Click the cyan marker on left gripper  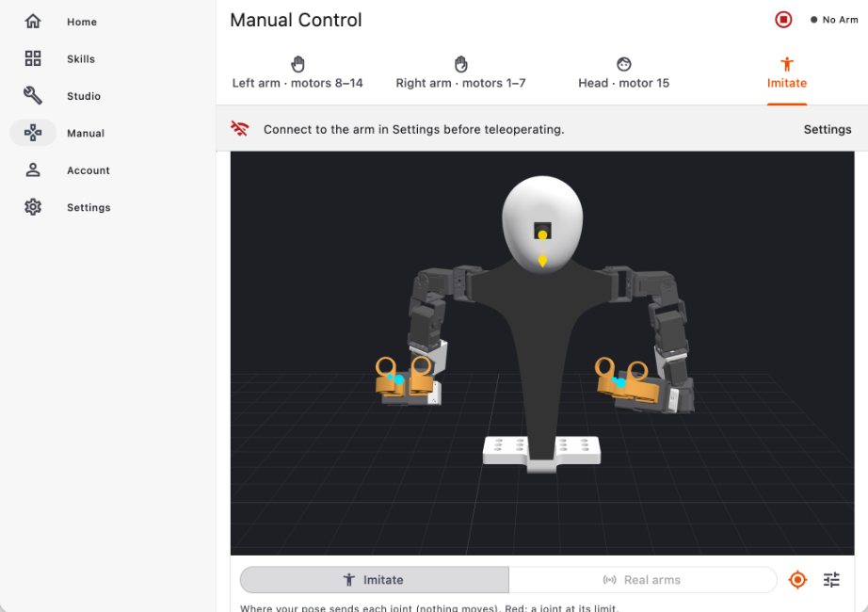[398, 380]
